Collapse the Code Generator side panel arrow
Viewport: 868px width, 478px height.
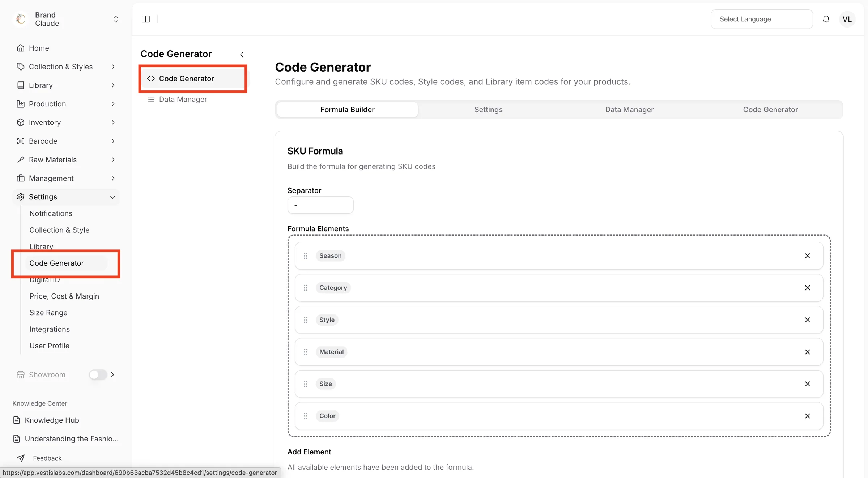coord(242,55)
